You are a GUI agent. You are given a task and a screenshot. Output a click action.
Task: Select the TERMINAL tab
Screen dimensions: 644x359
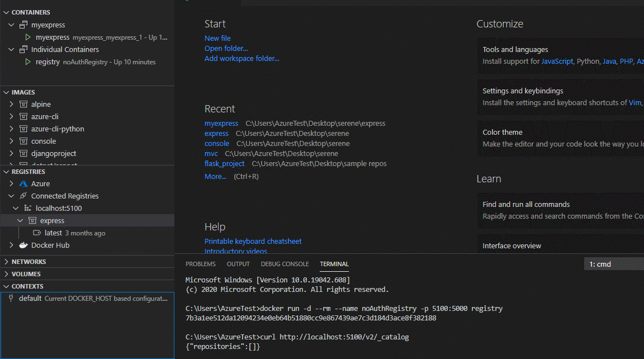point(334,264)
